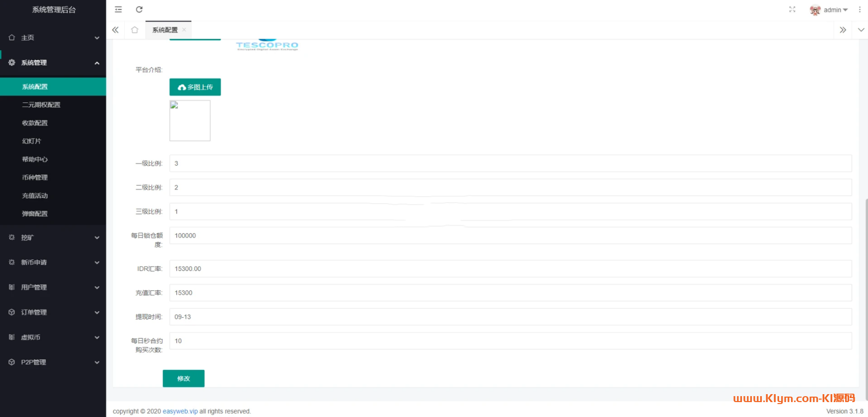This screenshot has width=868, height=417.
Task: Click the 订单管理 sidebar icon
Action: point(12,312)
